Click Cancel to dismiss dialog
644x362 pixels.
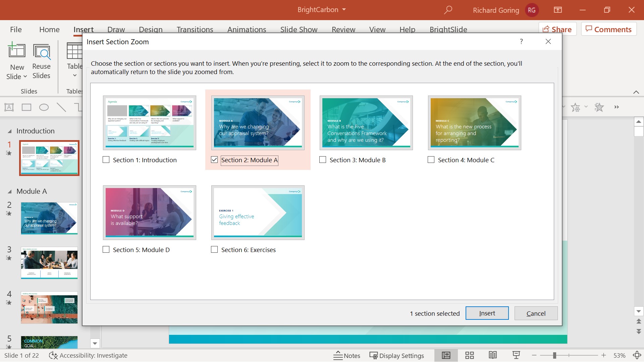pyautogui.click(x=536, y=313)
